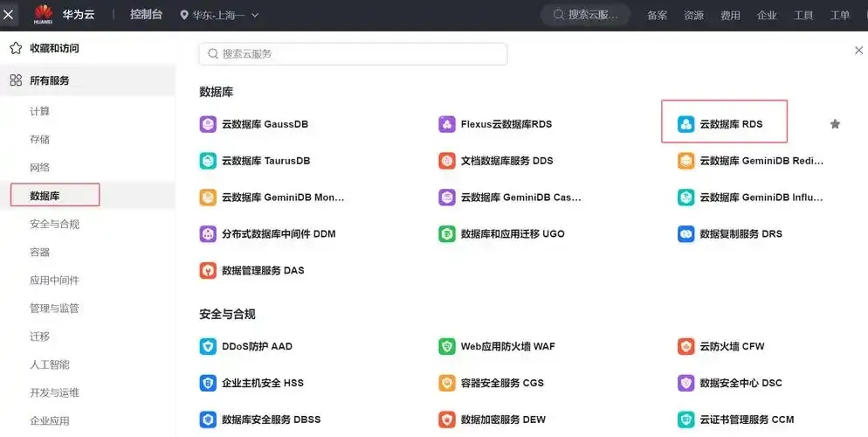Viewport: 868px width, 437px height.
Task: Click the Huawei logo in header
Action: (43, 14)
